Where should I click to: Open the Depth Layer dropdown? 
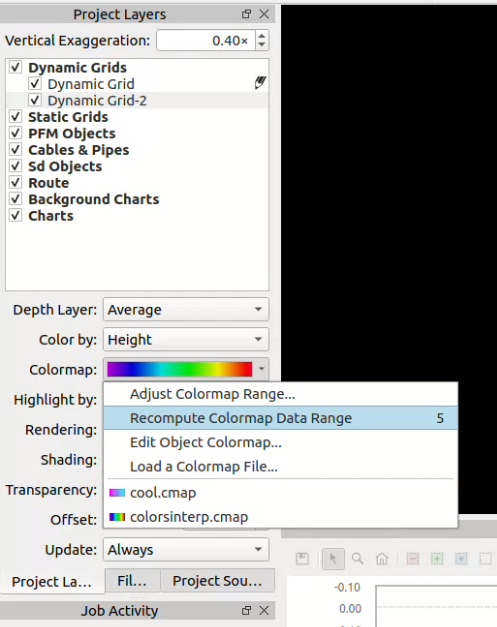pyautogui.click(x=186, y=310)
